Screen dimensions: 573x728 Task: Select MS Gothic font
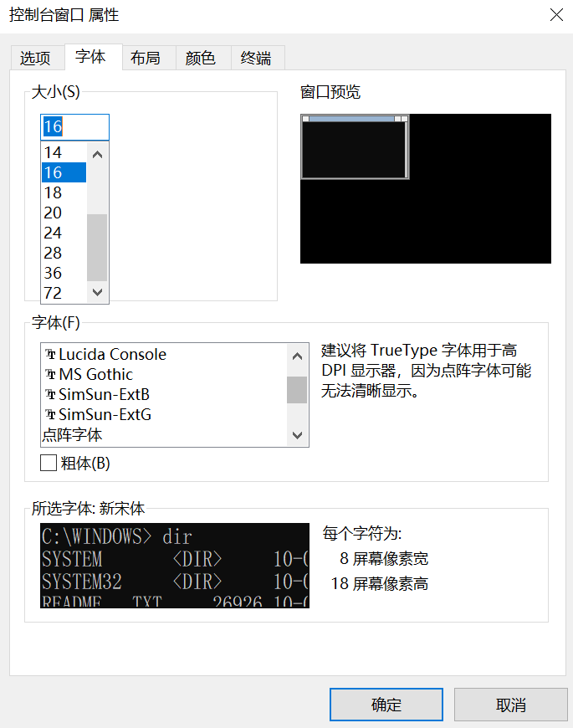(163, 374)
